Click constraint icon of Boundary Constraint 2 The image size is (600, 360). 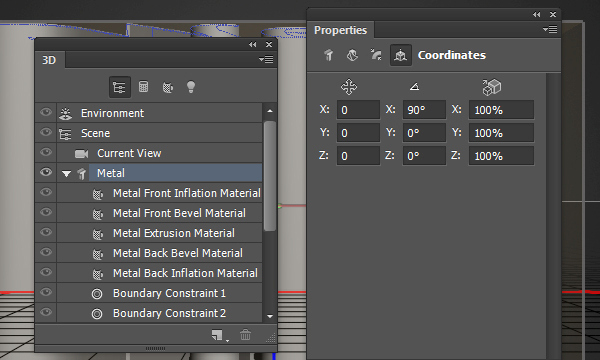97,314
